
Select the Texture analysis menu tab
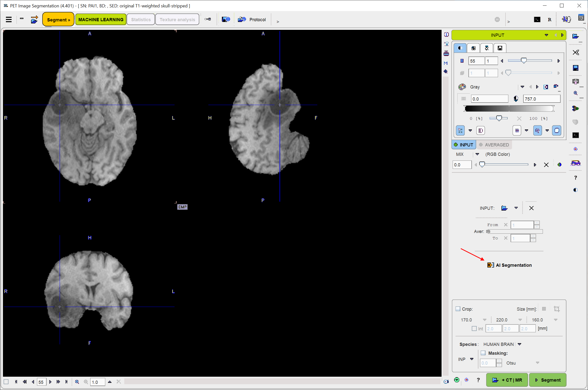[x=177, y=19]
